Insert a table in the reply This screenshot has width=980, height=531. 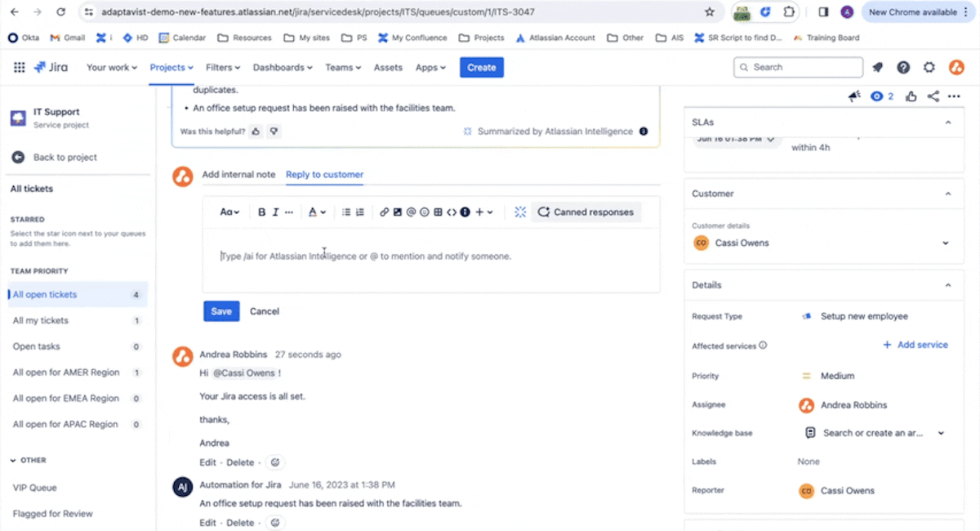(x=438, y=212)
